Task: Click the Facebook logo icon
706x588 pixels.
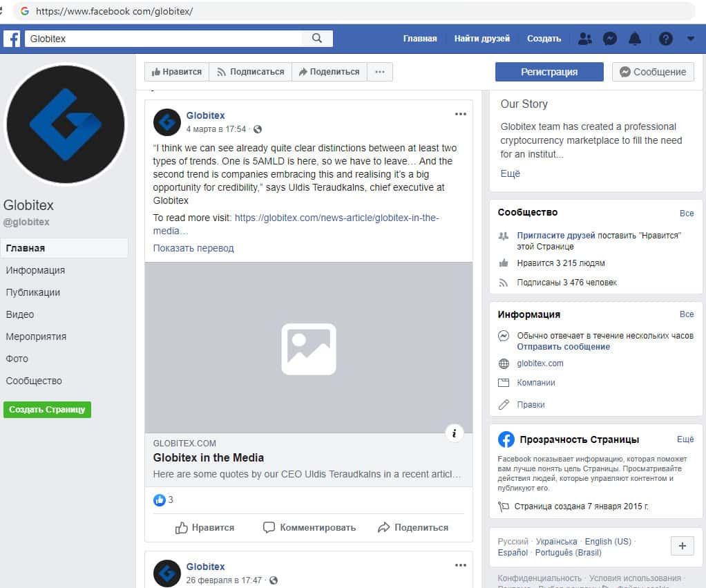Action: click(12, 39)
